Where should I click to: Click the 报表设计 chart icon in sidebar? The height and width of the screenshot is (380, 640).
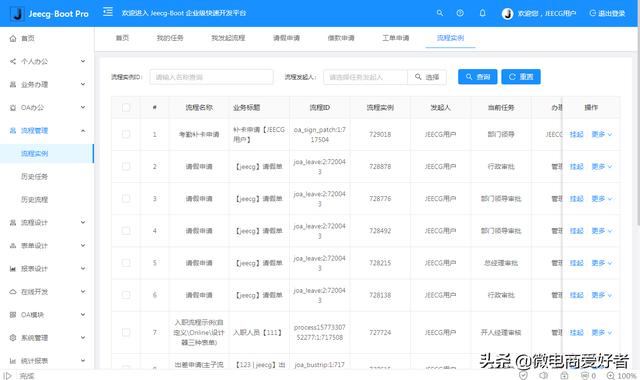pyautogui.click(x=13, y=269)
